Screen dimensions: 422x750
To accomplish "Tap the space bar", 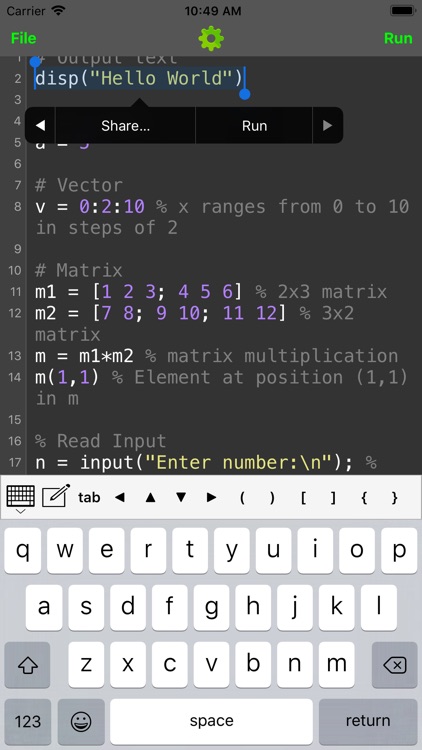I will pyautogui.click(x=211, y=721).
